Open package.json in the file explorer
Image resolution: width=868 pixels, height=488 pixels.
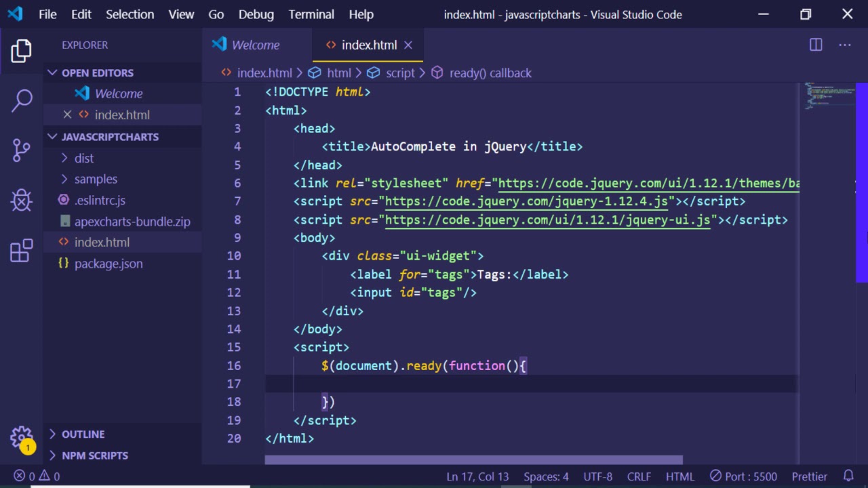point(108,264)
